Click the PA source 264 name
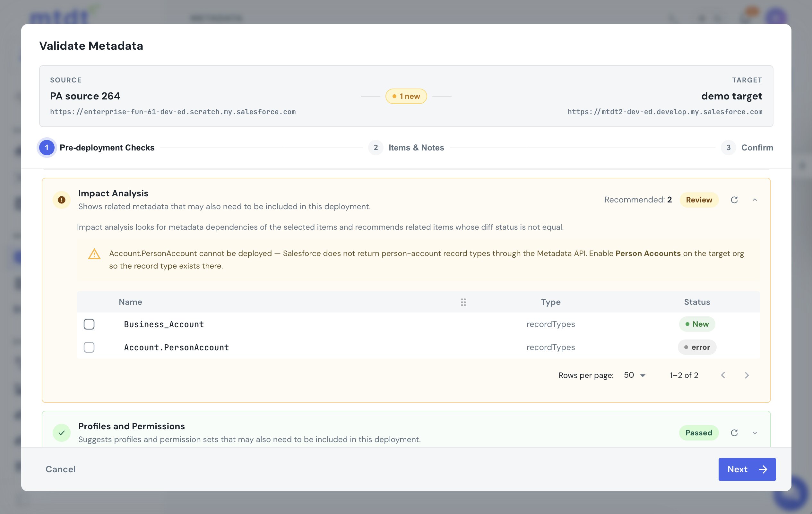Viewport: 812px width, 514px height. (x=85, y=96)
